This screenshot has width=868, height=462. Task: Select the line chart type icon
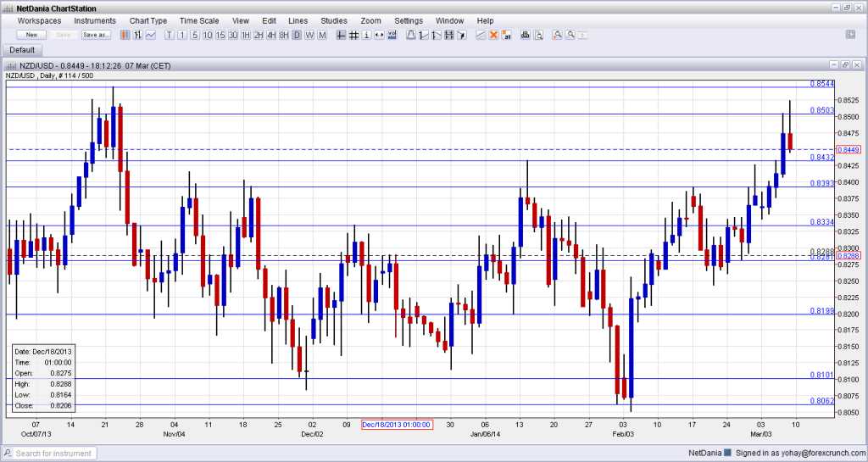tap(151, 35)
